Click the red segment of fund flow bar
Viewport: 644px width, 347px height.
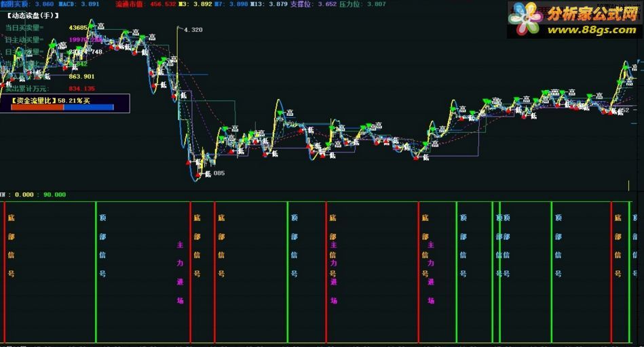[x=37, y=107]
